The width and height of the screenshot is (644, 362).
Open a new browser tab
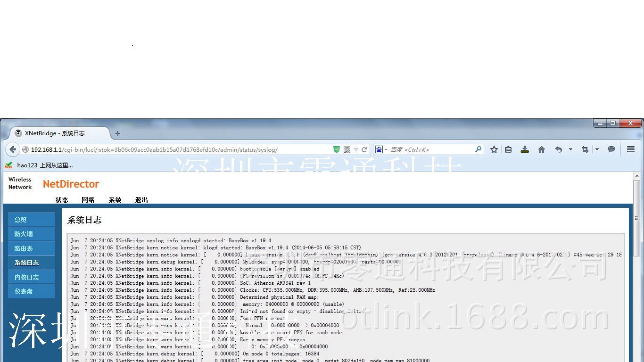pyautogui.click(x=118, y=133)
